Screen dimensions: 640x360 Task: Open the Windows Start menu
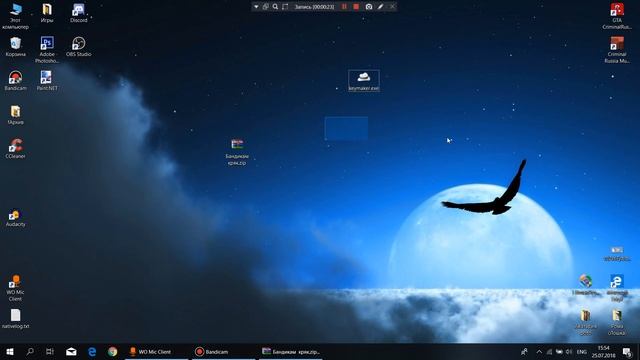[x=10, y=351]
